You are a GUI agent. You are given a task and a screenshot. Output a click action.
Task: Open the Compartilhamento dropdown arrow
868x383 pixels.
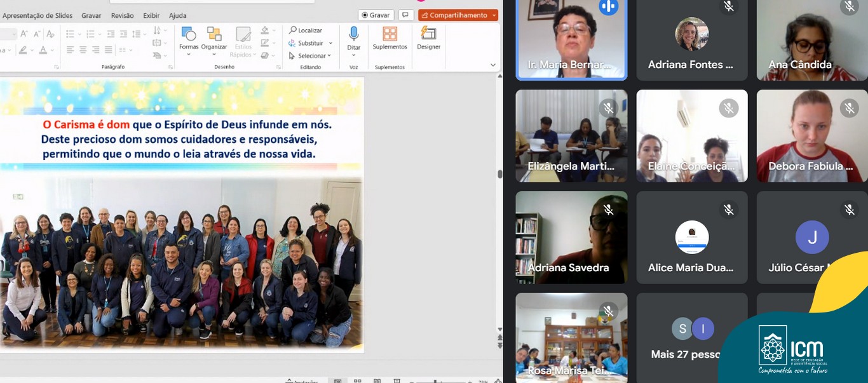[x=494, y=15]
